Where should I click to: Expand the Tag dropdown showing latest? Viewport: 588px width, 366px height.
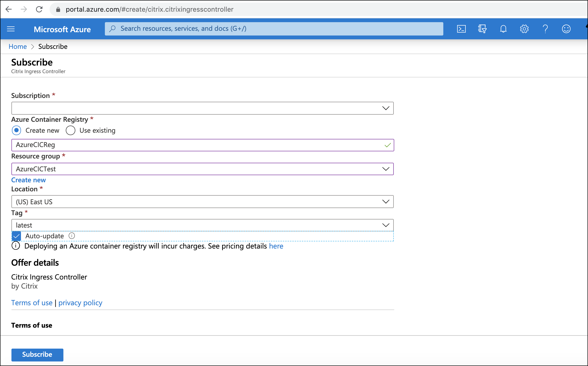click(202, 225)
